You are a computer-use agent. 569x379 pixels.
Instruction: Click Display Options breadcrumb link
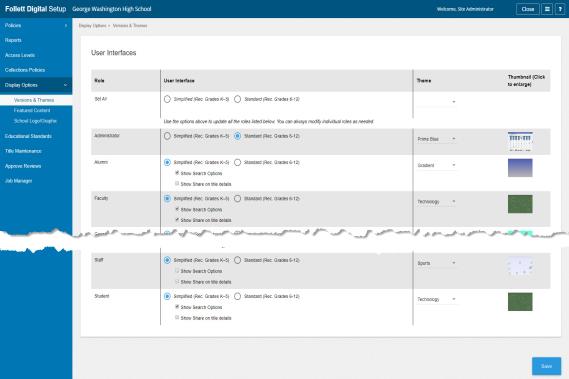(x=93, y=26)
